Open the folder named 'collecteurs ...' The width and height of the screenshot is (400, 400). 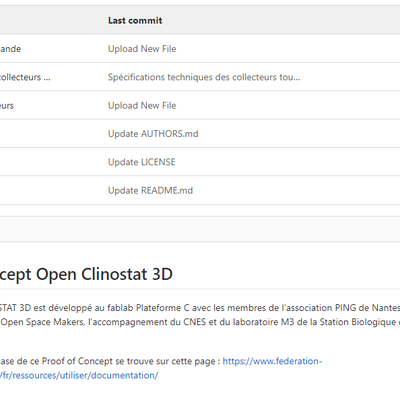click(x=25, y=77)
